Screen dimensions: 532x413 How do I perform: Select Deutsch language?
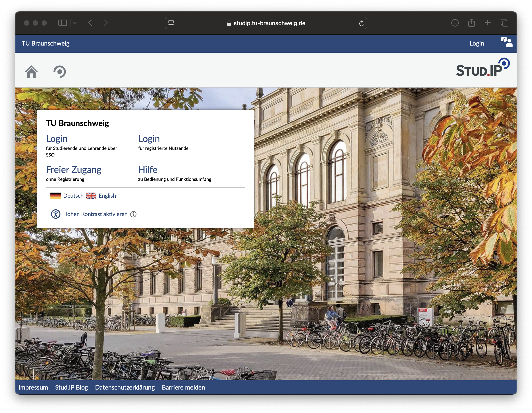coord(73,196)
